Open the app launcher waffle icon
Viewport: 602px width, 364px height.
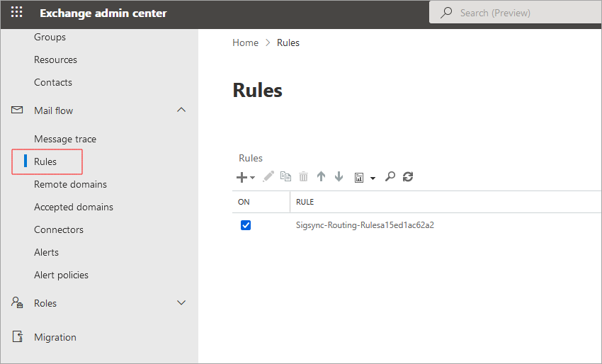[x=16, y=13]
